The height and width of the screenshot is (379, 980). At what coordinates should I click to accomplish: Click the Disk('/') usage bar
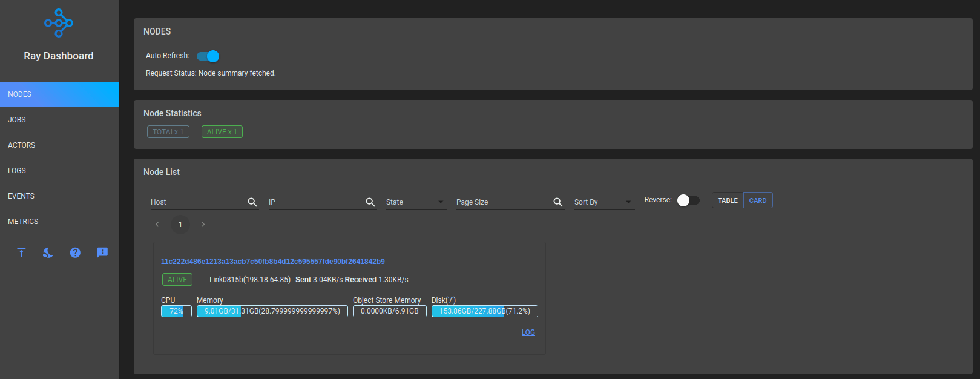485,311
